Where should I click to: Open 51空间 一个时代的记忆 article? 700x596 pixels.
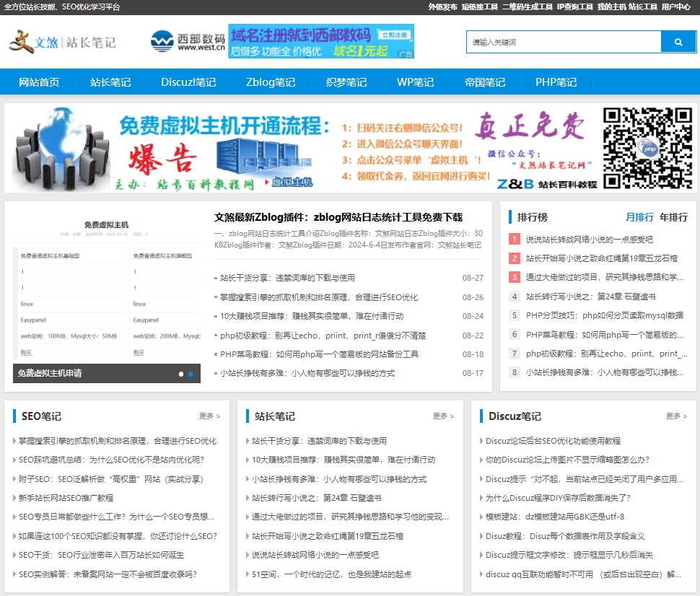(x=331, y=574)
